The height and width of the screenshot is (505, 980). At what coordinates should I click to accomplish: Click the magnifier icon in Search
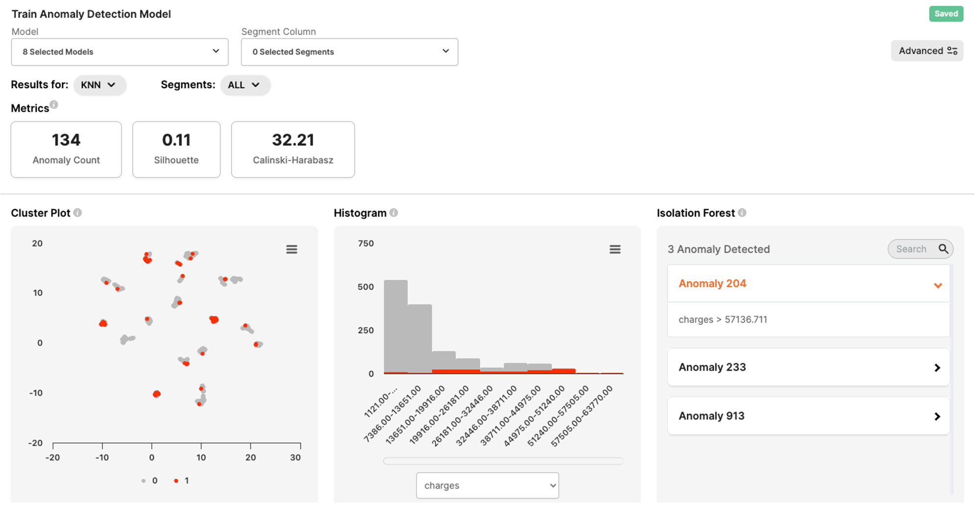click(943, 249)
